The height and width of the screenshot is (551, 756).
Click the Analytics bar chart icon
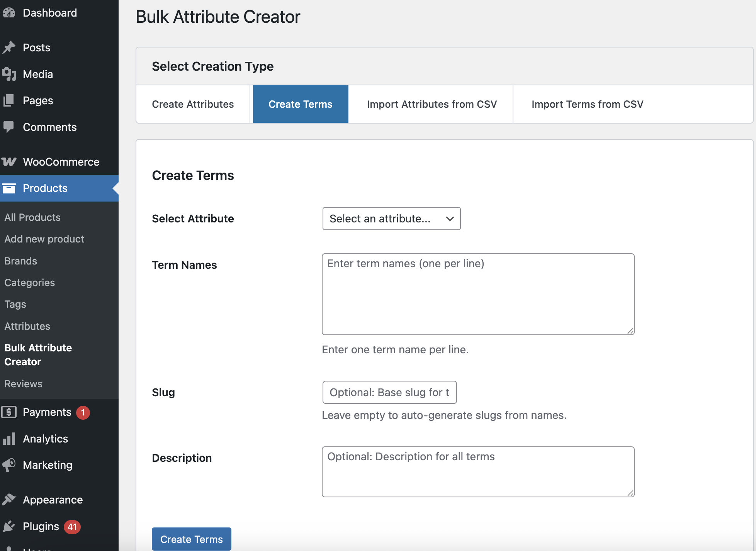(x=9, y=439)
